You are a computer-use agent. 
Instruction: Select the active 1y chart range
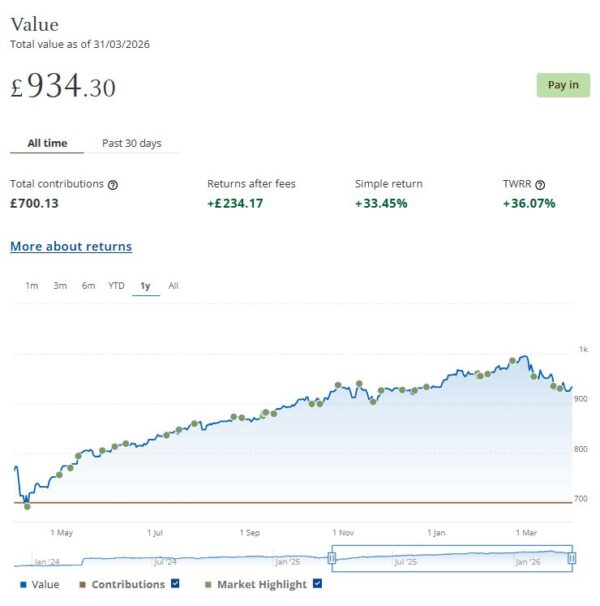(x=145, y=286)
